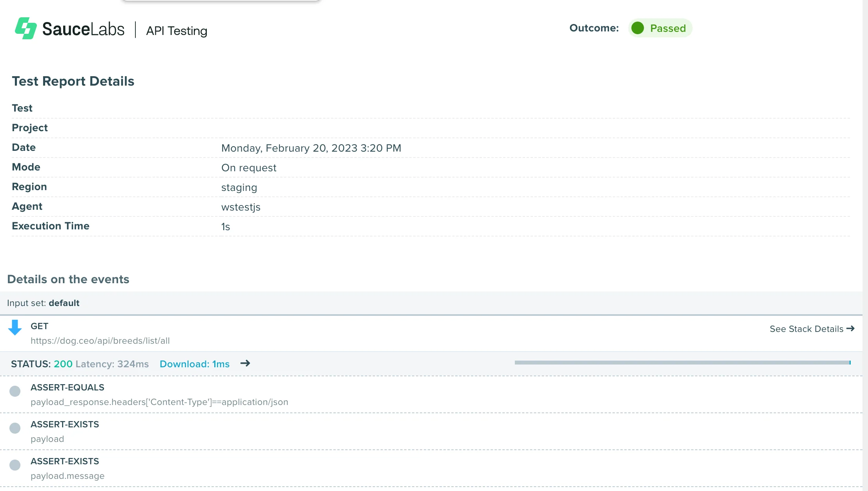
Task: Toggle the ASSERT-EQUALS event details
Action: 67,387
